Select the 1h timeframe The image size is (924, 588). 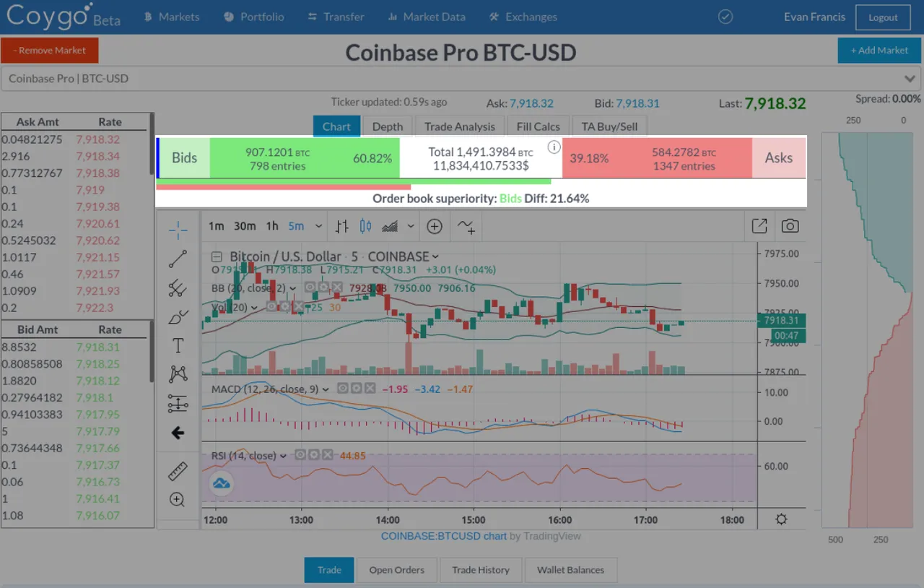[272, 226]
